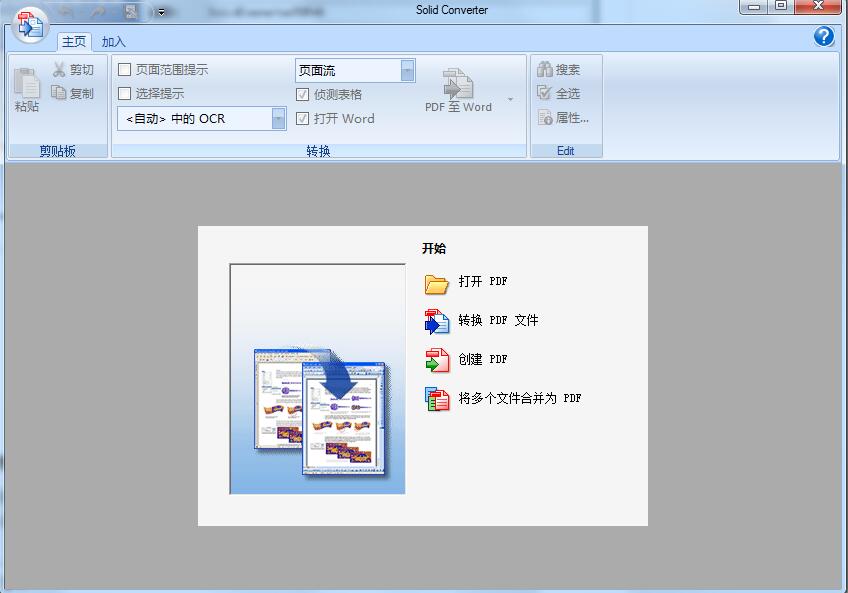Click the Help question mark icon
The image size is (848, 593).
(822, 36)
